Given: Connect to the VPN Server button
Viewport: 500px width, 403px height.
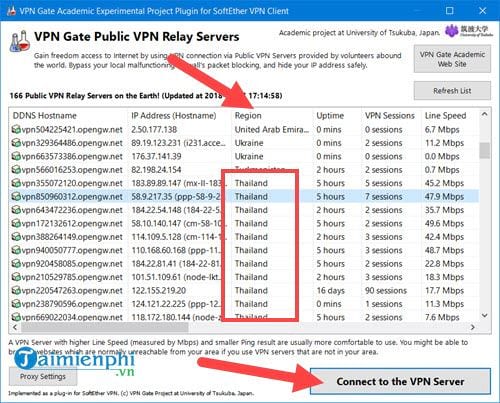Looking at the screenshot, I should tap(400, 381).
